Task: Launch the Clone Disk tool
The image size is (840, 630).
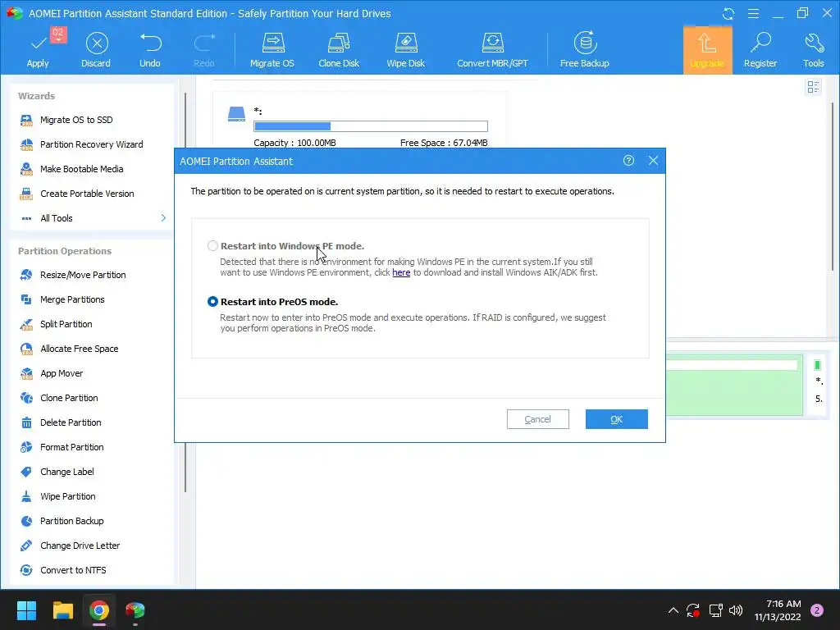Action: click(339, 50)
